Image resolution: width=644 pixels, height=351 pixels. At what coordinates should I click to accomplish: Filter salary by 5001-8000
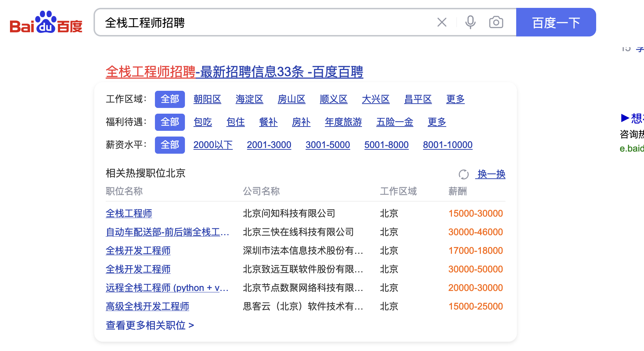coord(386,145)
